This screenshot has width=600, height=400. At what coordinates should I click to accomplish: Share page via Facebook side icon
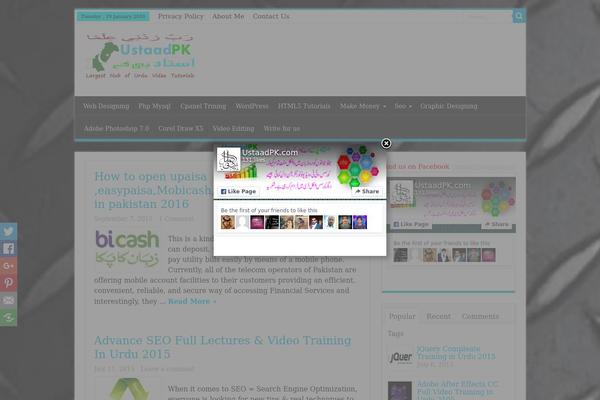pos(8,248)
